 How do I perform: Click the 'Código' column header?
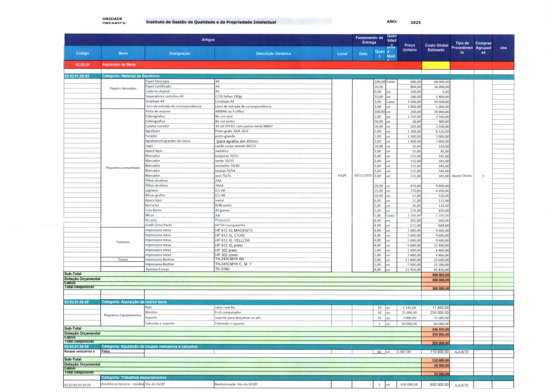pos(82,53)
